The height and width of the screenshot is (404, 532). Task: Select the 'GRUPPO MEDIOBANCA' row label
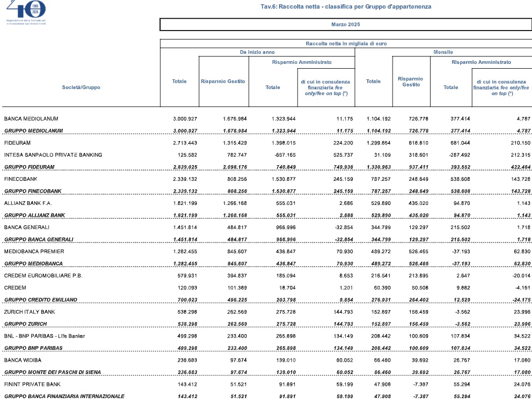tap(34, 263)
